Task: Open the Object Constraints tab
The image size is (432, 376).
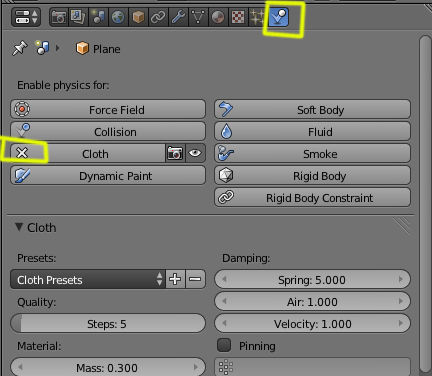Action: [x=158, y=17]
